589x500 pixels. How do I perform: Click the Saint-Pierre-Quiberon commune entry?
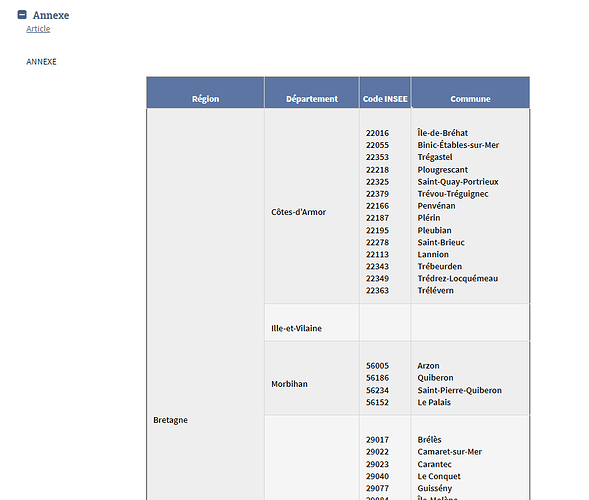[459, 390]
